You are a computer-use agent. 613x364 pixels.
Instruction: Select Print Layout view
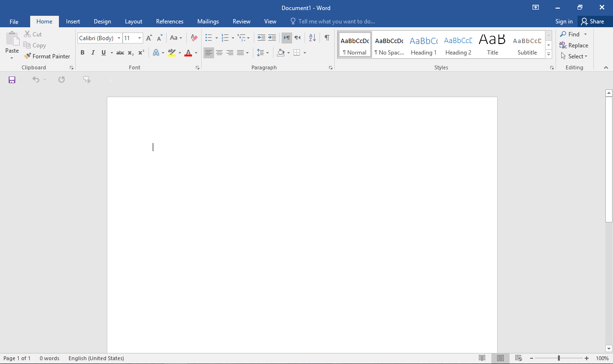500,358
